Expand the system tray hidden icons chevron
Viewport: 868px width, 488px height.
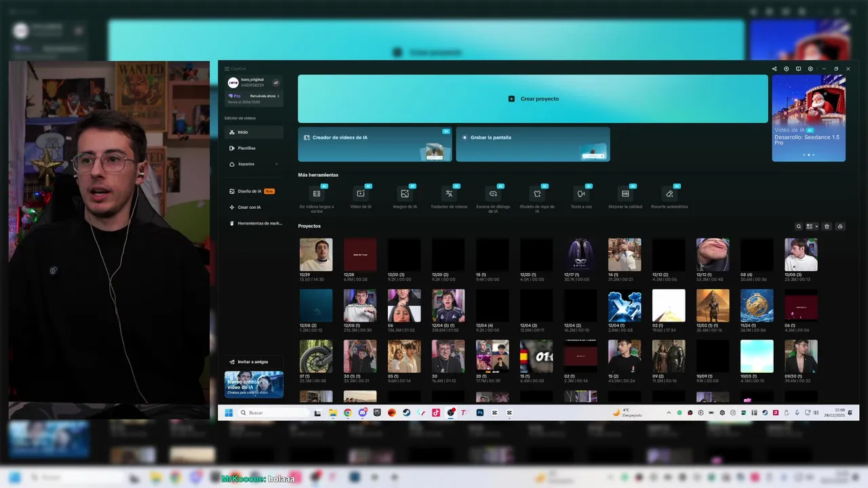(669, 413)
